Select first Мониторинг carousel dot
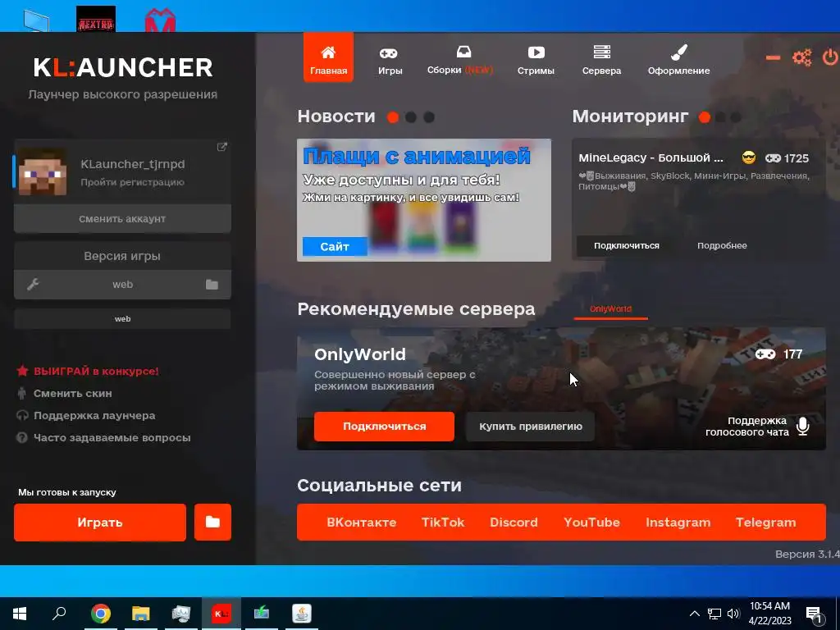The height and width of the screenshot is (630, 840). coord(705,117)
